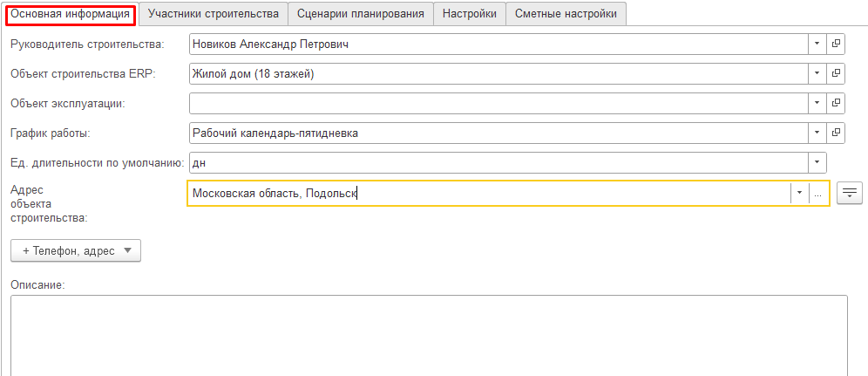868x376 pixels.
Task: Click the ellipsis button in address field
Action: (x=818, y=194)
